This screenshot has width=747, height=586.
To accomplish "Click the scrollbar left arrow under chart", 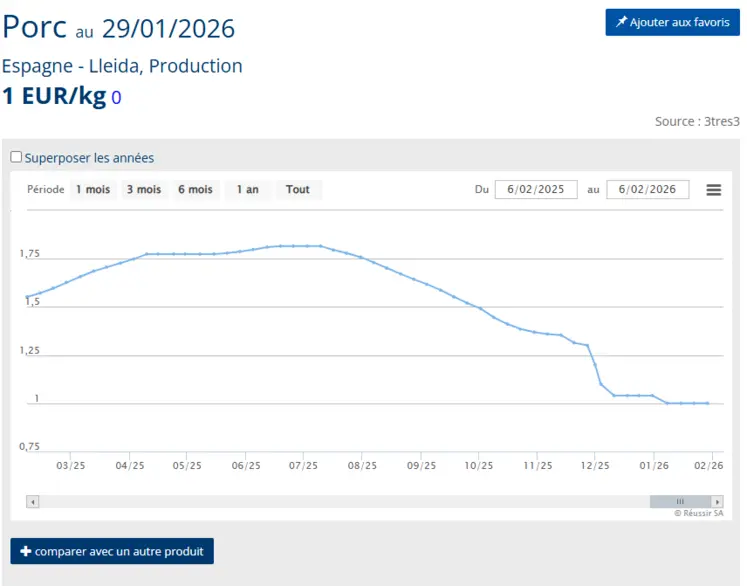I will (x=32, y=501).
